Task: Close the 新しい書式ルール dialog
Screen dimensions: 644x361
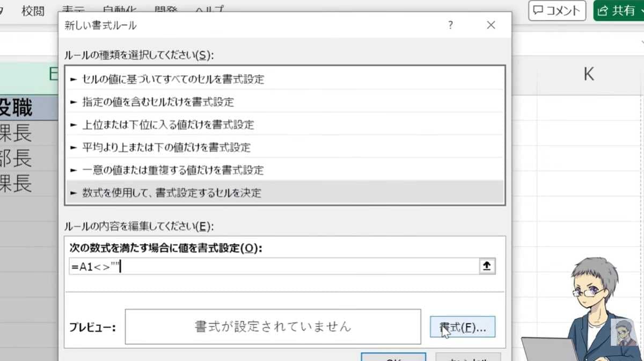Action: (491, 25)
